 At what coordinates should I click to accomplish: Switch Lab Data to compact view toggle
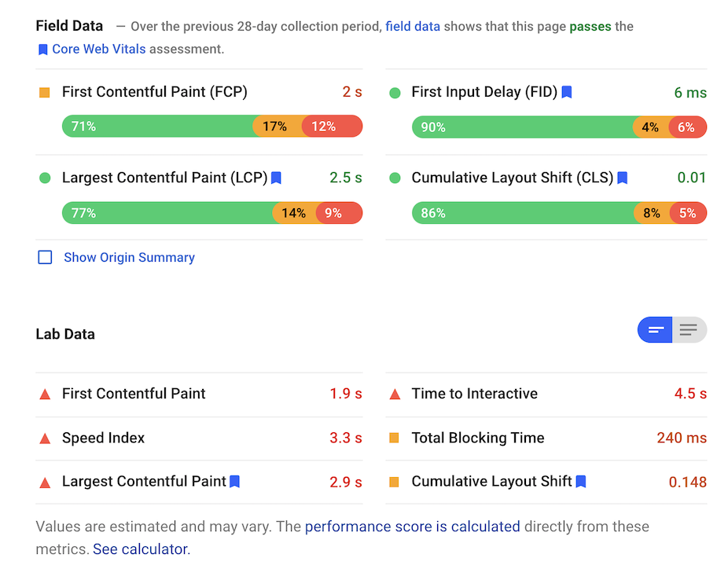click(x=656, y=330)
